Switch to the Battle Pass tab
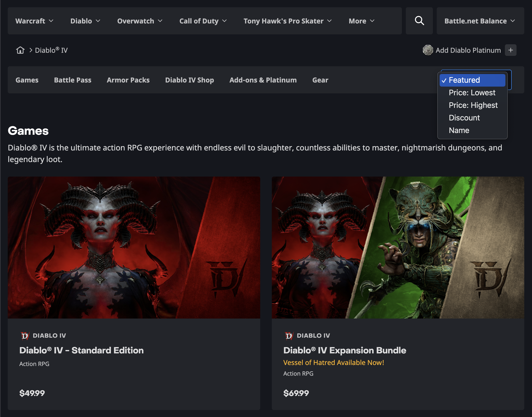This screenshot has height=417, width=532. click(x=73, y=80)
